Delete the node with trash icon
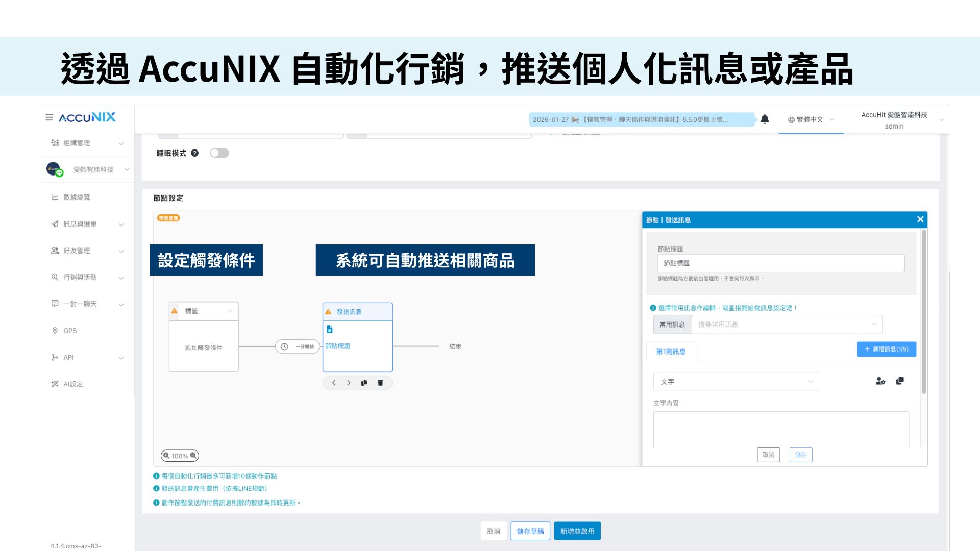Screen dimensions: 980x551 pyautogui.click(x=380, y=383)
